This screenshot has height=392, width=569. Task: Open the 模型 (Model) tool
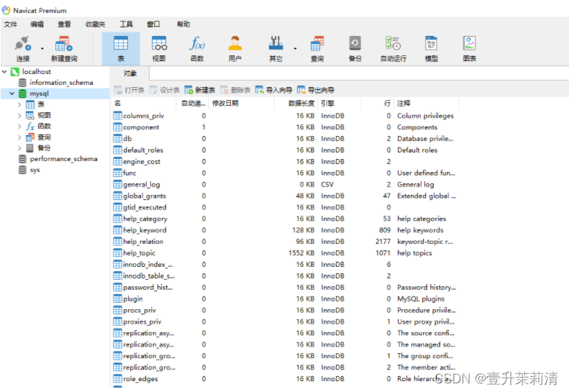[431, 48]
